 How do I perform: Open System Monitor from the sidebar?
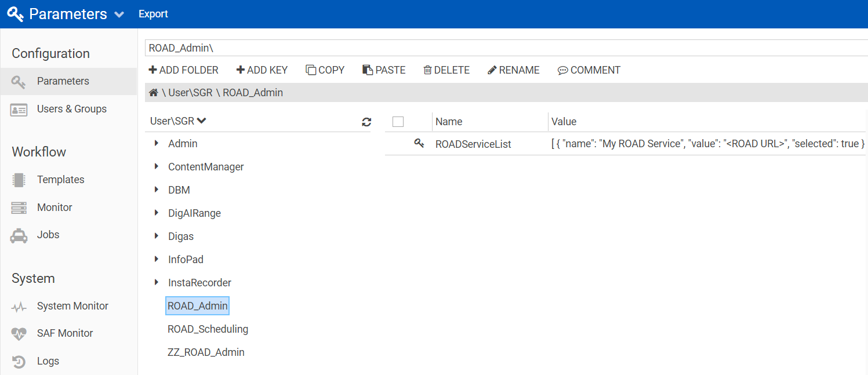[72, 306]
